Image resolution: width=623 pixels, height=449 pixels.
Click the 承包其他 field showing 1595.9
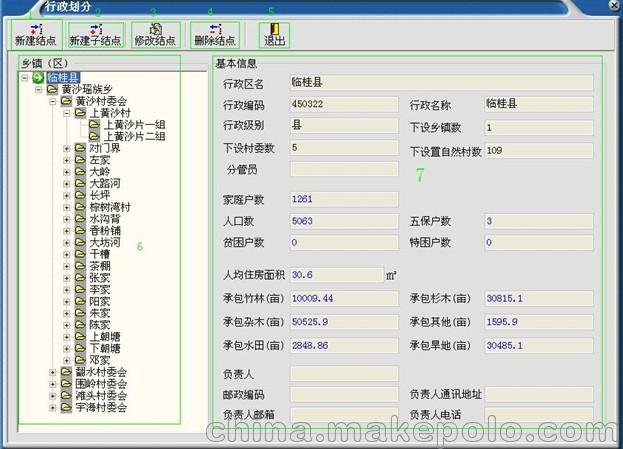[539, 322]
